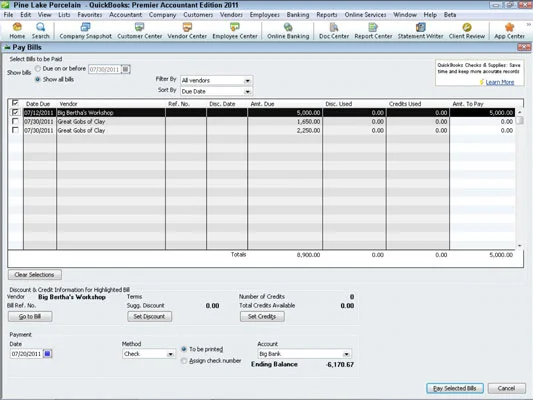Open the Accountant menu
The width and height of the screenshot is (533, 400).
click(125, 15)
